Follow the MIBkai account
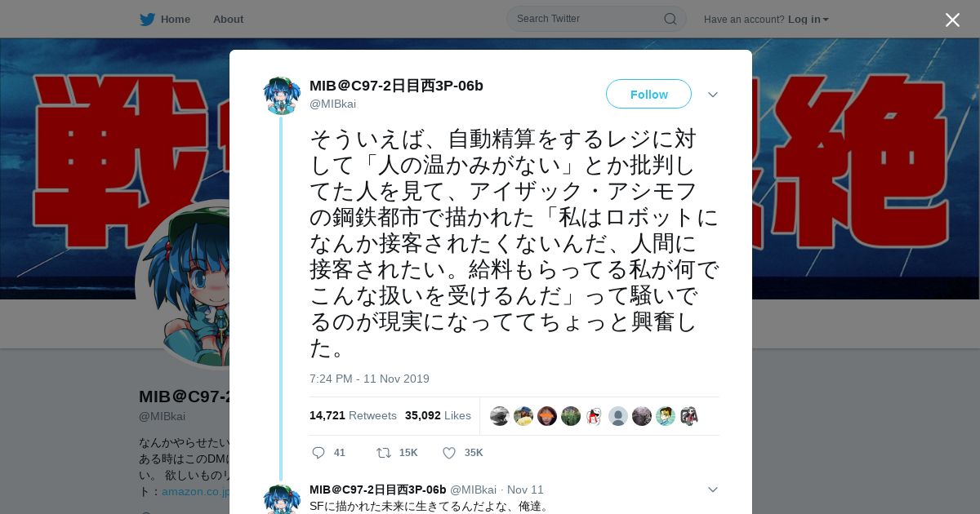980x514 pixels. (x=648, y=95)
